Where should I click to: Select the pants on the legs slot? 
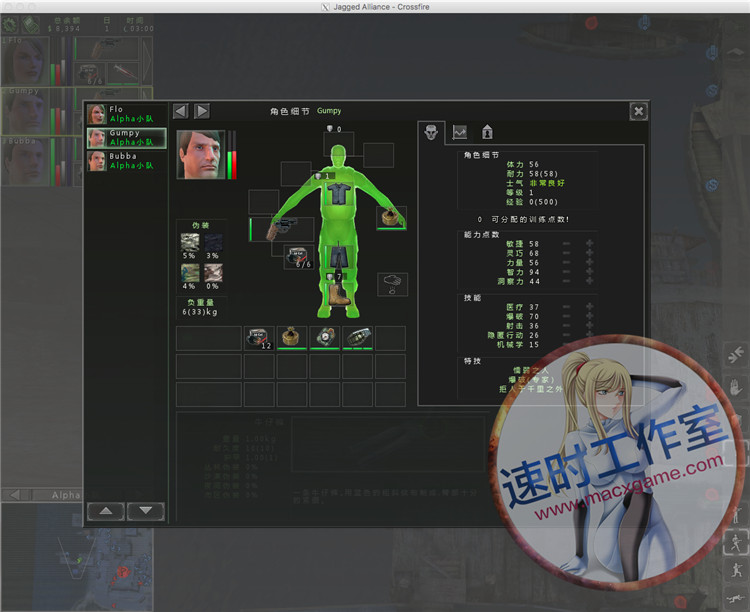click(339, 257)
